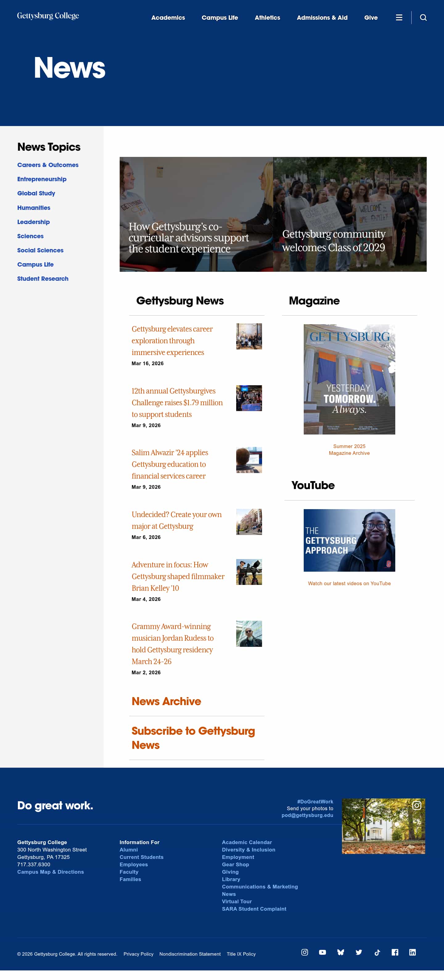
Task: Select Campus Life news topic in sidebar
Action: click(35, 264)
